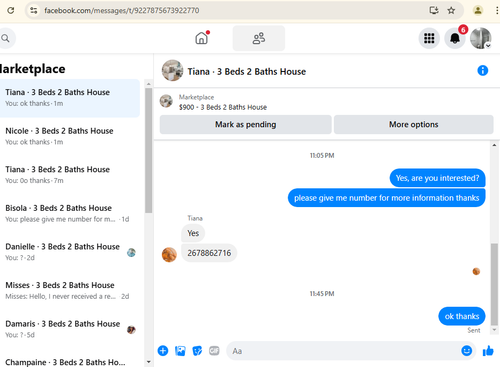500x367 pixels.
Task: Choose a GIF with the GIF icon
Action: 214,351
